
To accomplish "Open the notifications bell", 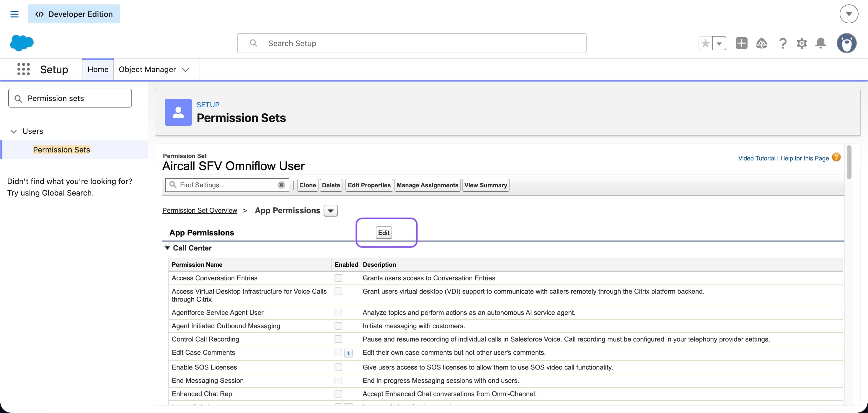I will [821, 43].
